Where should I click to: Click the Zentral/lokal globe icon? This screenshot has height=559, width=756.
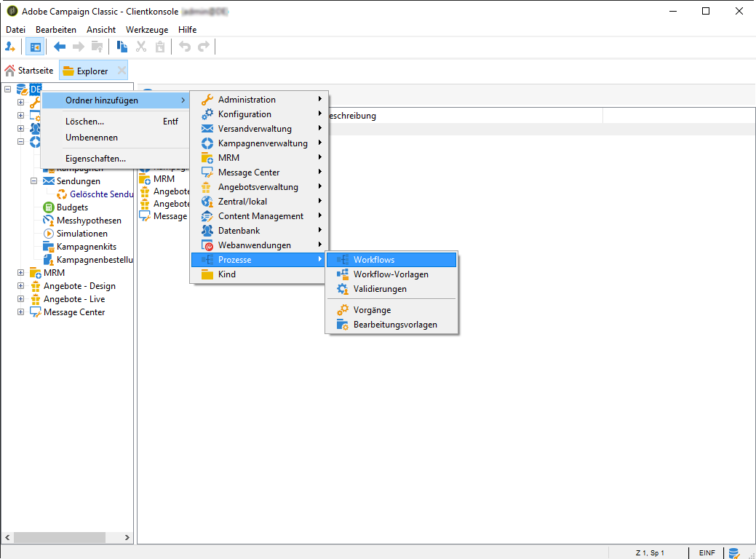[x=207, y=201]
